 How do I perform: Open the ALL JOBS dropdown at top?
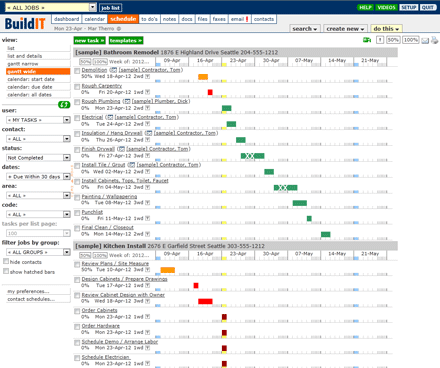pos(51,7)
